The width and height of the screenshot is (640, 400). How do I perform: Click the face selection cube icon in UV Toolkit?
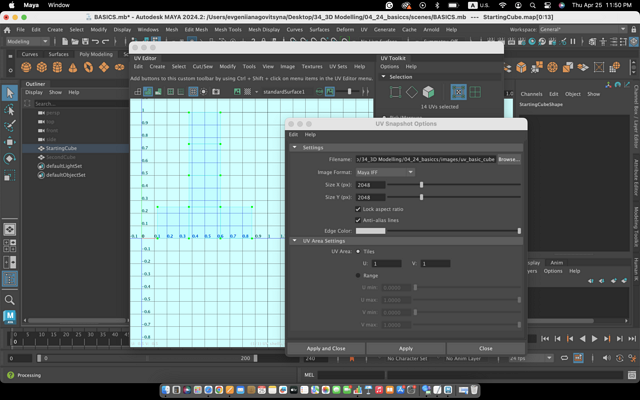tap(428, 92)
